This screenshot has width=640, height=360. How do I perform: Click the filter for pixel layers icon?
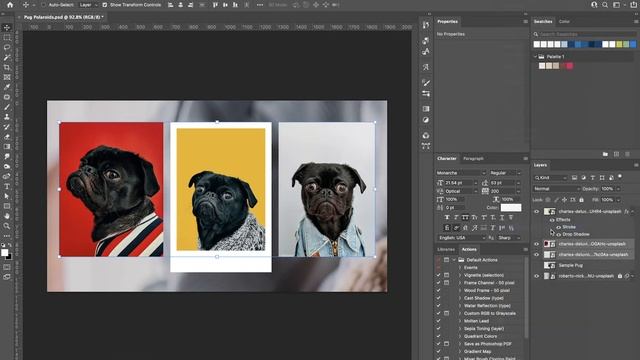click(x=574, y=178)
